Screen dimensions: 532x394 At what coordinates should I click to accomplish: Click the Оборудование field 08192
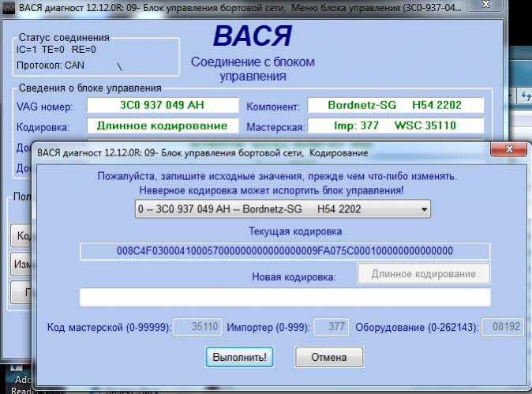pos(503,327)
